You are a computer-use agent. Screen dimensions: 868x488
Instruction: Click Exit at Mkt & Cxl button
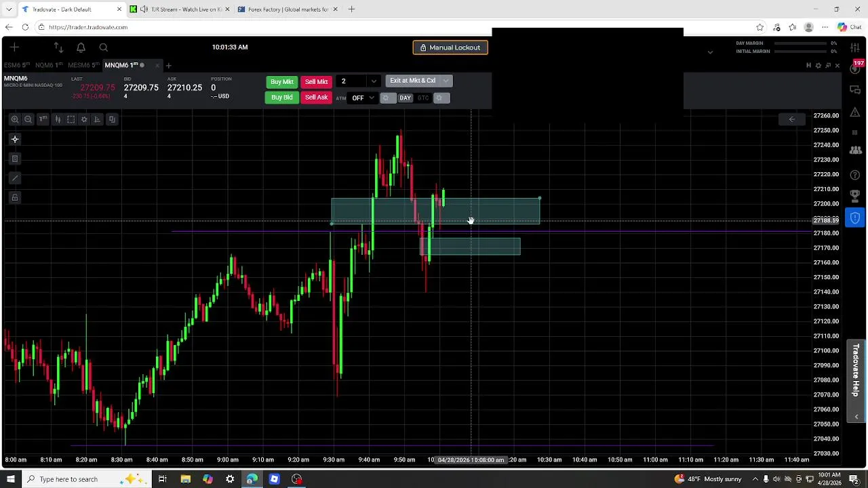[x=412, y=81]
